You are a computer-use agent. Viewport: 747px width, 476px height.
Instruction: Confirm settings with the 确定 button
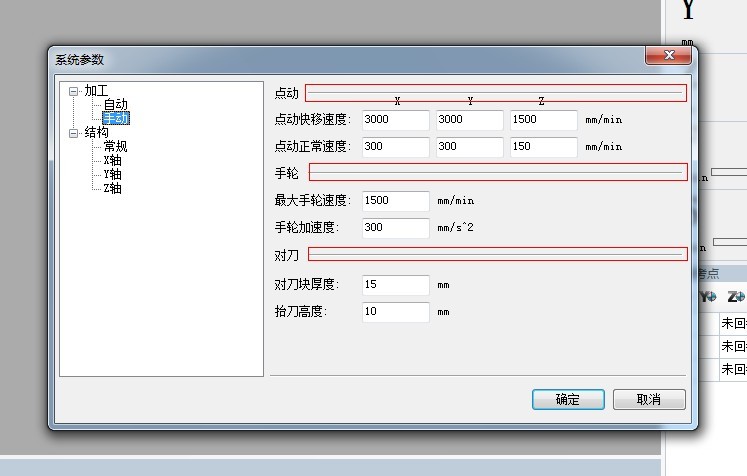click(x=568, y=399)
